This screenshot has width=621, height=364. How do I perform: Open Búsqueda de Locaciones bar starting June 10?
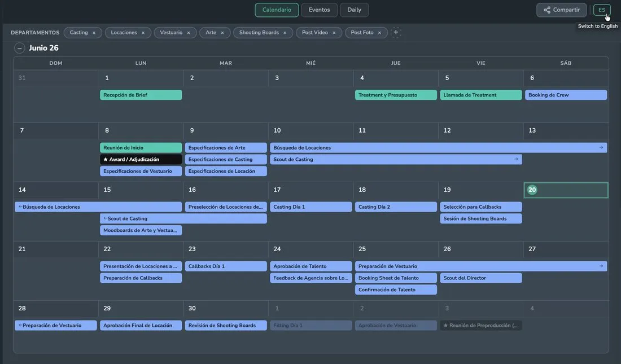[x=439, y=148]
